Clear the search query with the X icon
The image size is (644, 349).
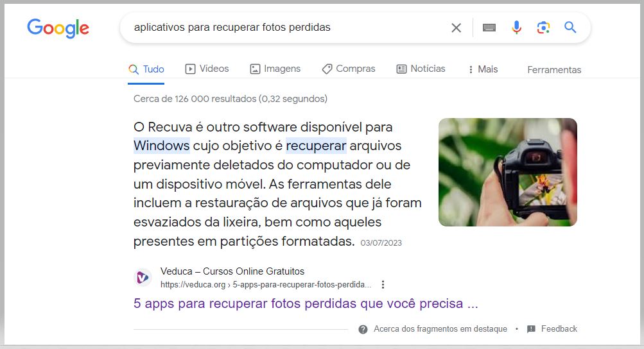click(x=456, y=28)
